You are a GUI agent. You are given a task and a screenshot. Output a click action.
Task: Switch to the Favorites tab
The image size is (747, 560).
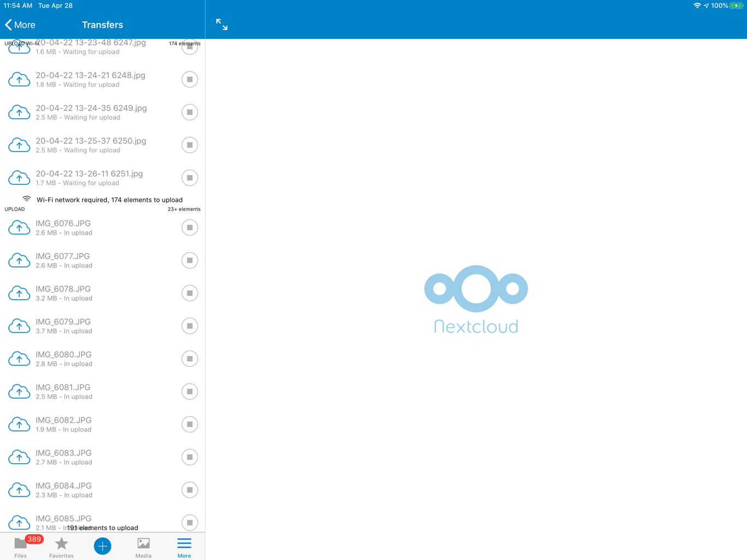[x=61, y=547]
